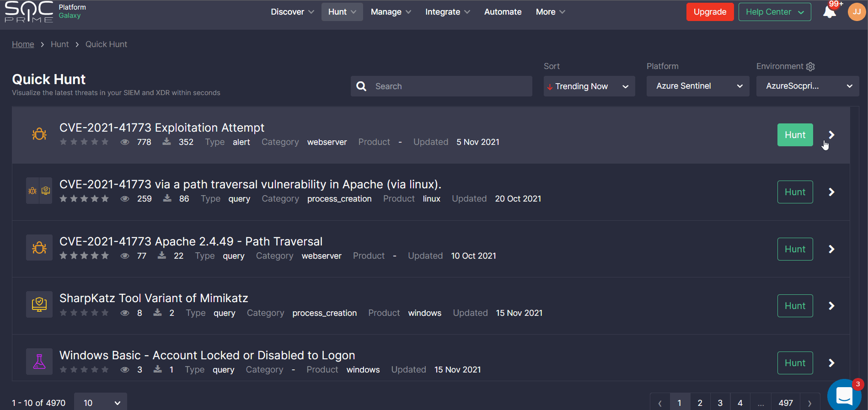Click the download icon next to 86
Viewport: 868px width, 410px height.
tap(167, 198)
